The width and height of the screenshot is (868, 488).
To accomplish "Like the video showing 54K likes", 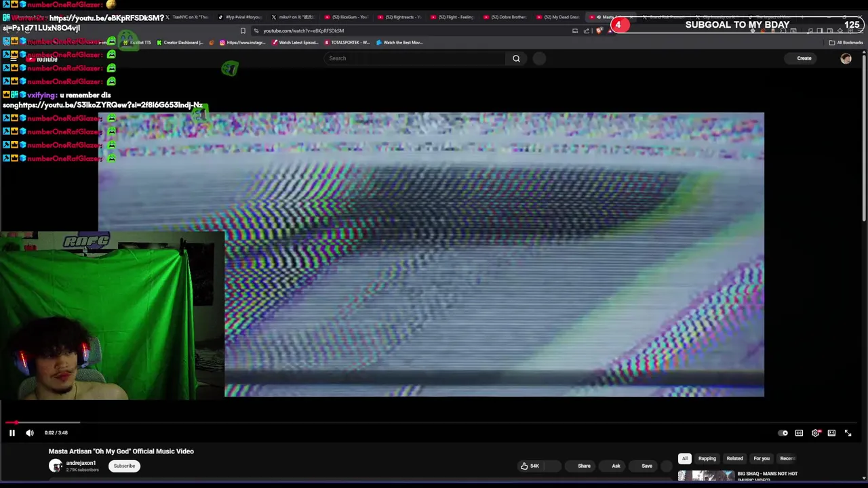I will pos(530,466).
